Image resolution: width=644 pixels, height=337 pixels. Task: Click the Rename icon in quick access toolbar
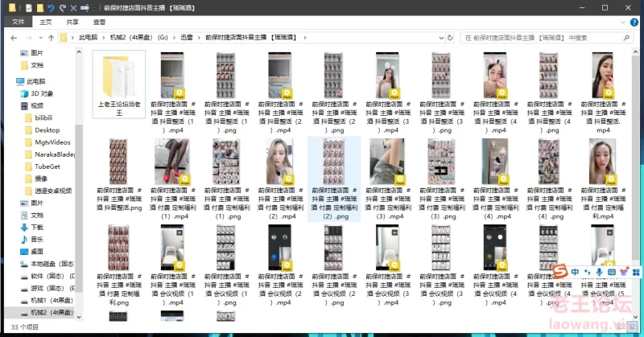(x=85, y=8)
